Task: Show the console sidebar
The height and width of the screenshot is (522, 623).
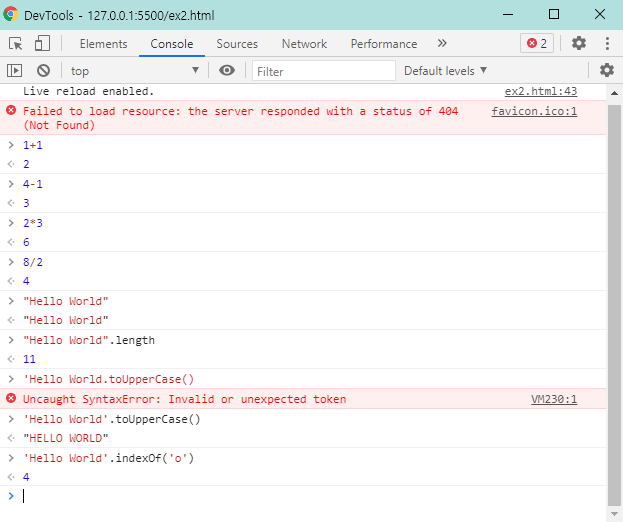Action: coord(14,71)
